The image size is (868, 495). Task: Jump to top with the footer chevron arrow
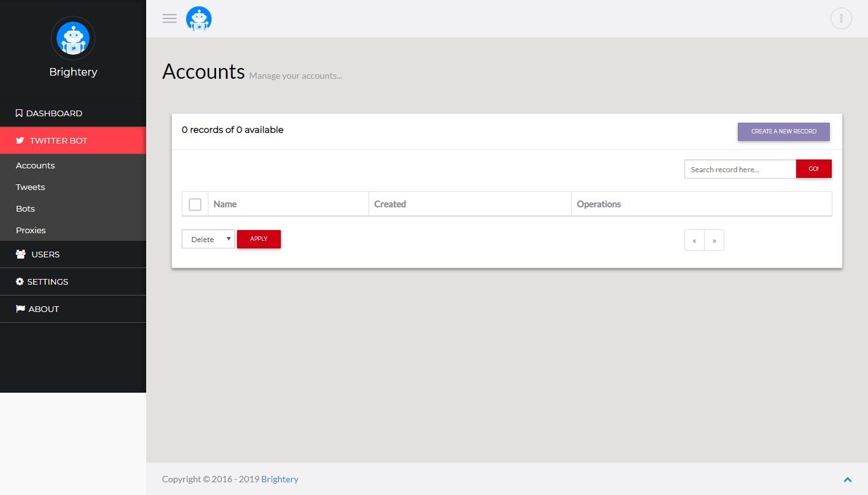pos(847,480)
